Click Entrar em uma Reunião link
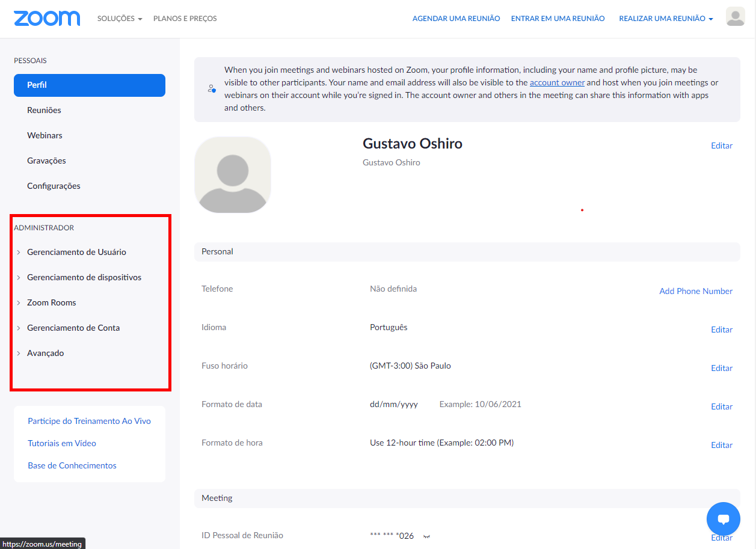Viewport: 756px width, 549px height. pos(558,19)
